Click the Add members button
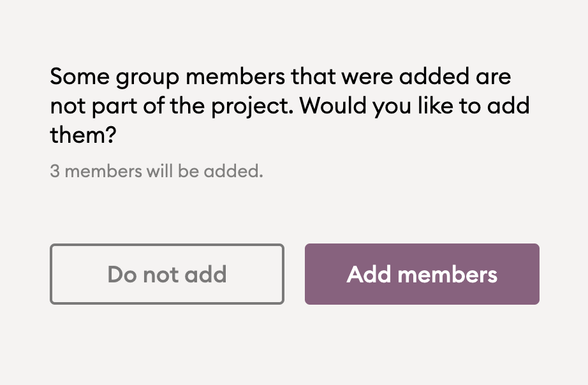This screenshot has height=385, width=588. tap(422, 274)
